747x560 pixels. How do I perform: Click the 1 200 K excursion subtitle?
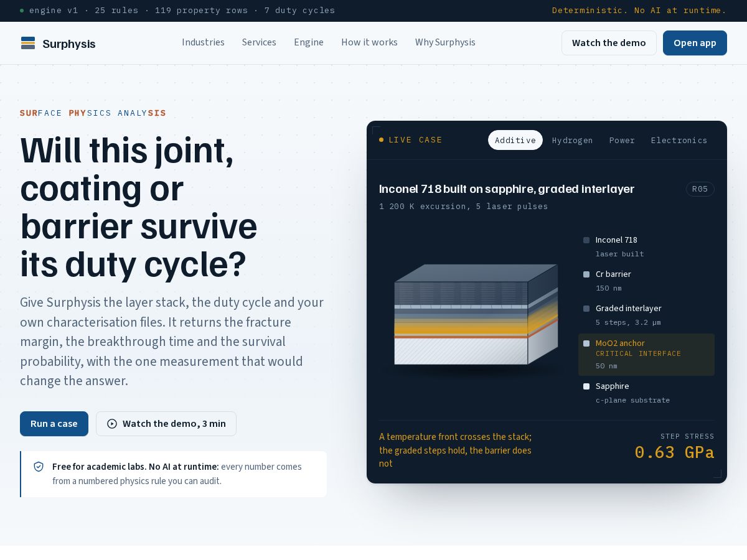(464, 207)
